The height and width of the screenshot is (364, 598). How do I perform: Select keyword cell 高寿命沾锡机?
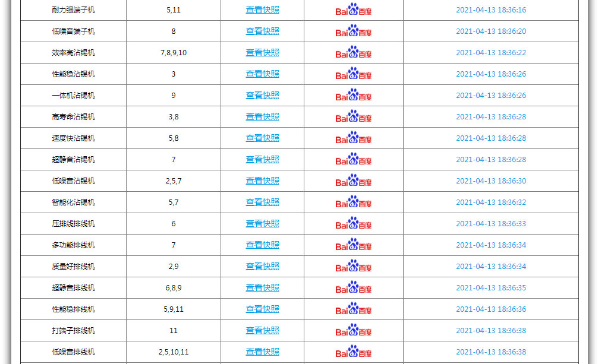(73, 116)
